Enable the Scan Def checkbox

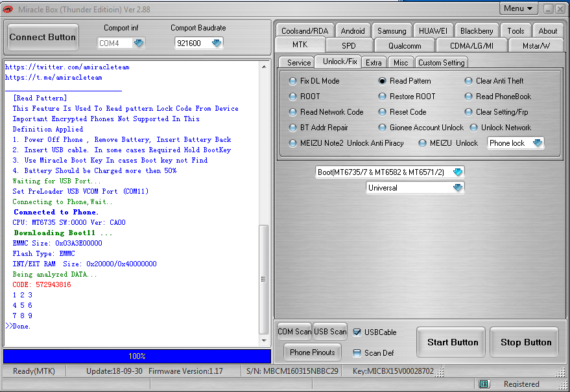coord(357,353)
